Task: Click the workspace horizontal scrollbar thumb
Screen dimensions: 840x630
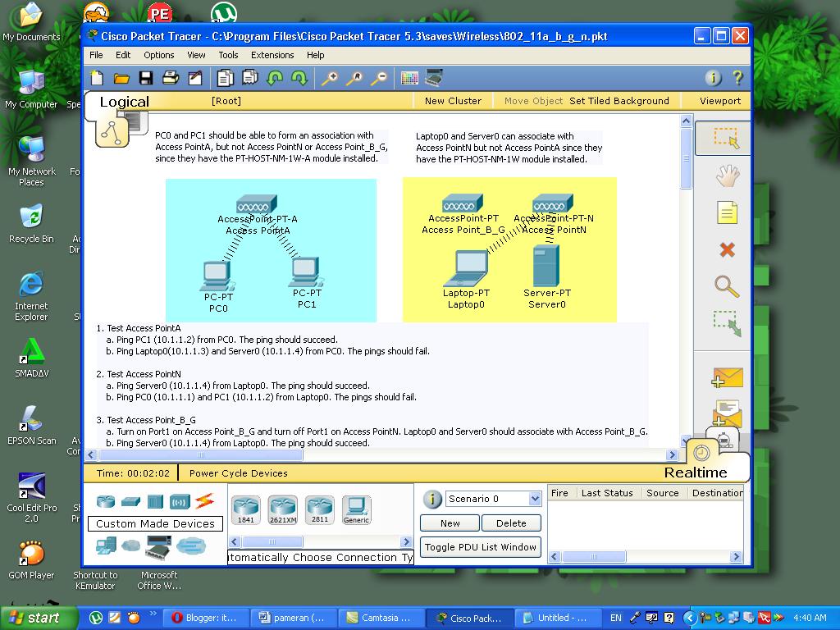Action: tap(201, 454)
